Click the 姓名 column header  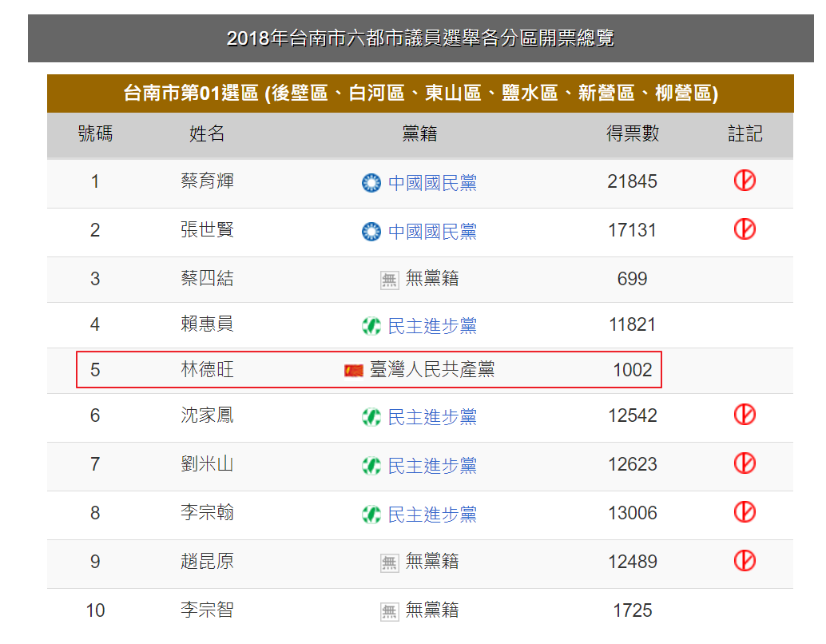207,133
